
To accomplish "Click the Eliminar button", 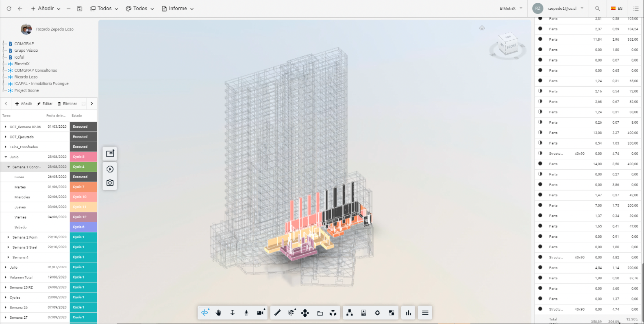I will [67, 104].
